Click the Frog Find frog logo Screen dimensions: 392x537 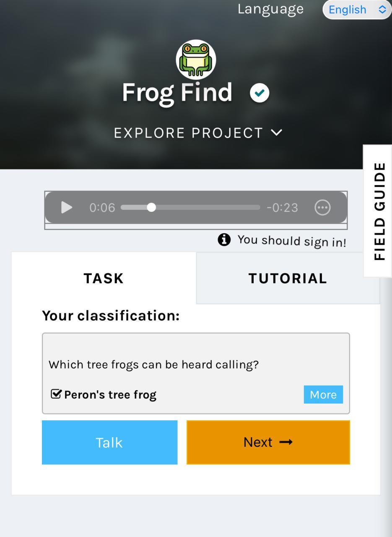tap(196, 60)
